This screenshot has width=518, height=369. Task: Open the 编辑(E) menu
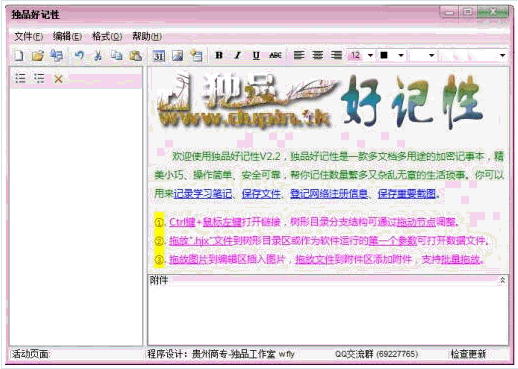tap(67, 36)
